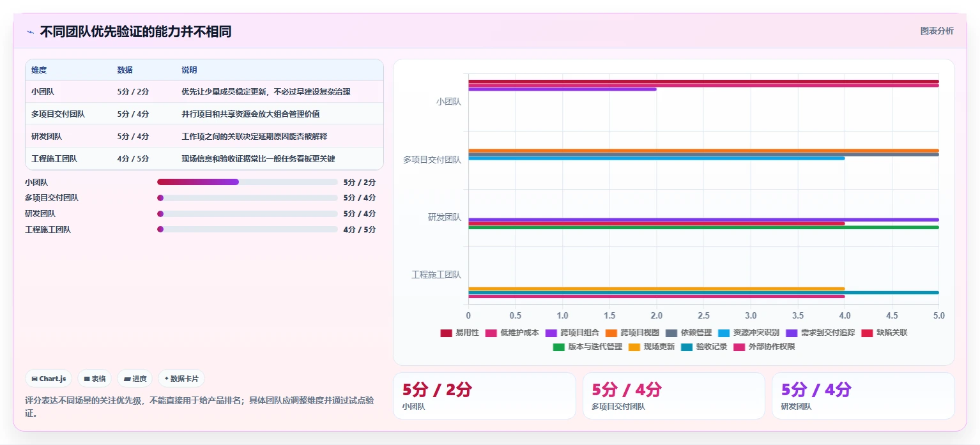Screen dimensions: 980x445
Task: Click the 数据卡片 chip icon
Action: [x=166, y=379]
